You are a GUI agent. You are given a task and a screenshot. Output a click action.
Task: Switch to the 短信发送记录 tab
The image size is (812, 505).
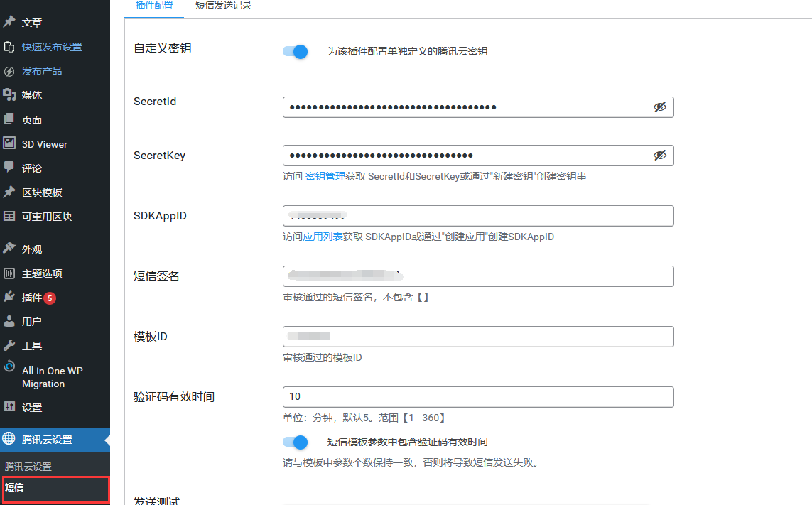pos(222,6)
